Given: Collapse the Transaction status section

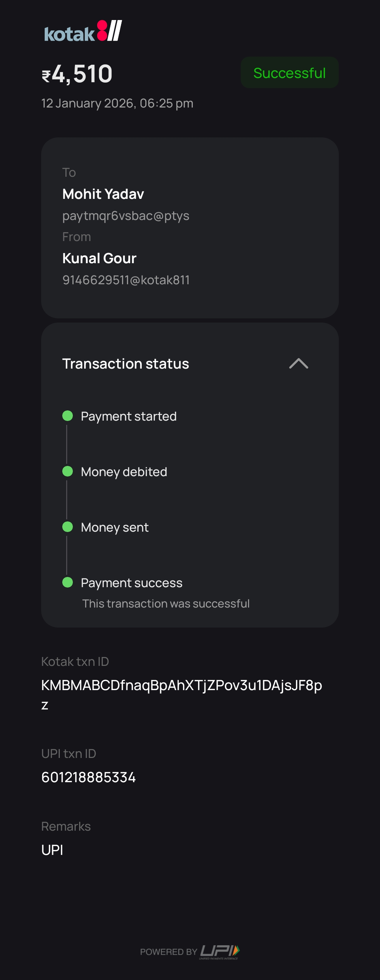Looking at the screenshot, I should (x=298, y=364).
